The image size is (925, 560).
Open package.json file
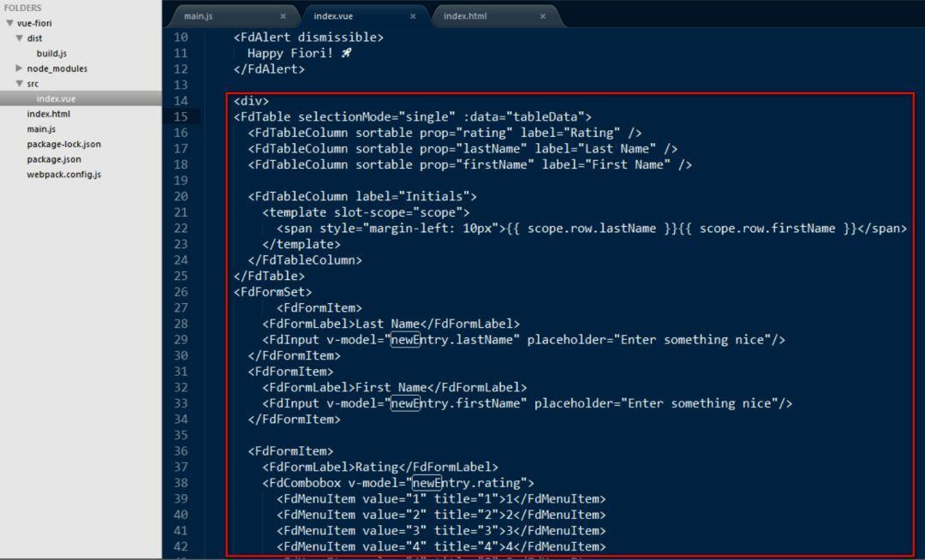pyautogui.click(x=54, y=159)
